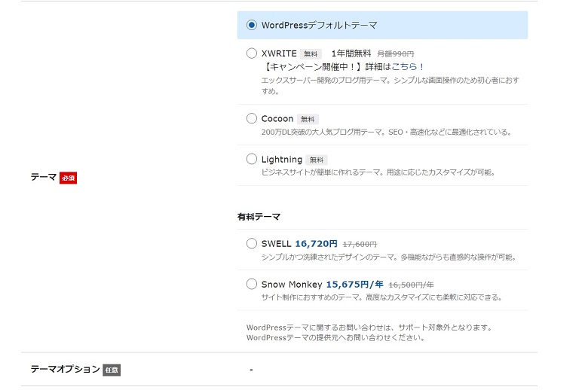Click the red 必須 badge beside テーマ
Image resolution: width=588 pixels, height=390 pixels.
[x=68, y=178]
